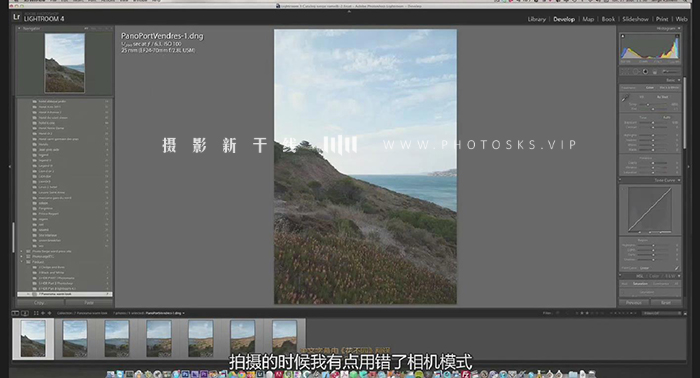This screenshot has height=378, width=700.
Task: Select the White Balance eyedropper tool
Action: tap(625, 98)
